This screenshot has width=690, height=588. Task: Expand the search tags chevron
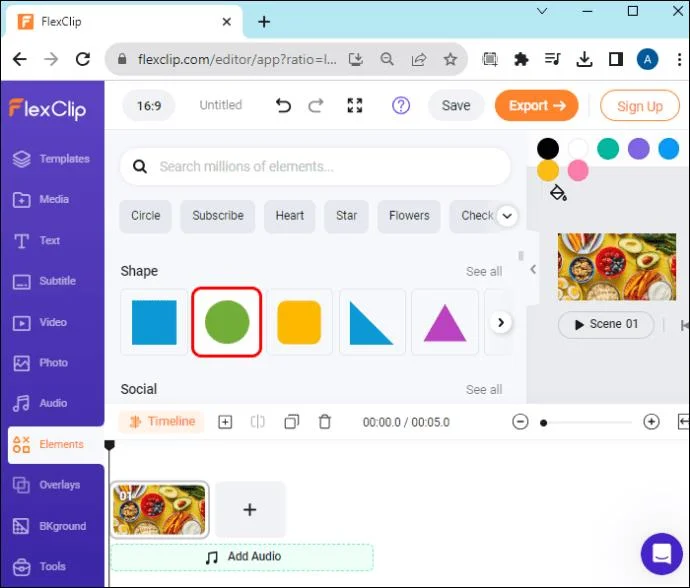[x=507, y=216]
